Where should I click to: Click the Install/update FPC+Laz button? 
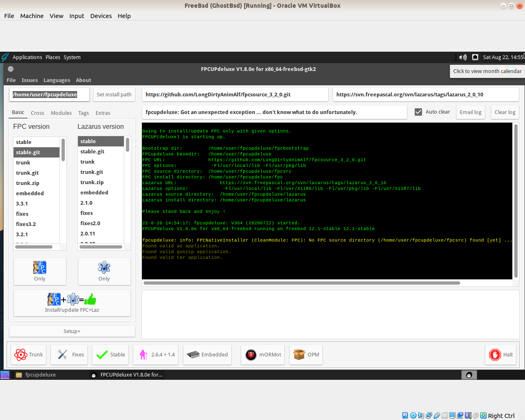coord(72,303)
